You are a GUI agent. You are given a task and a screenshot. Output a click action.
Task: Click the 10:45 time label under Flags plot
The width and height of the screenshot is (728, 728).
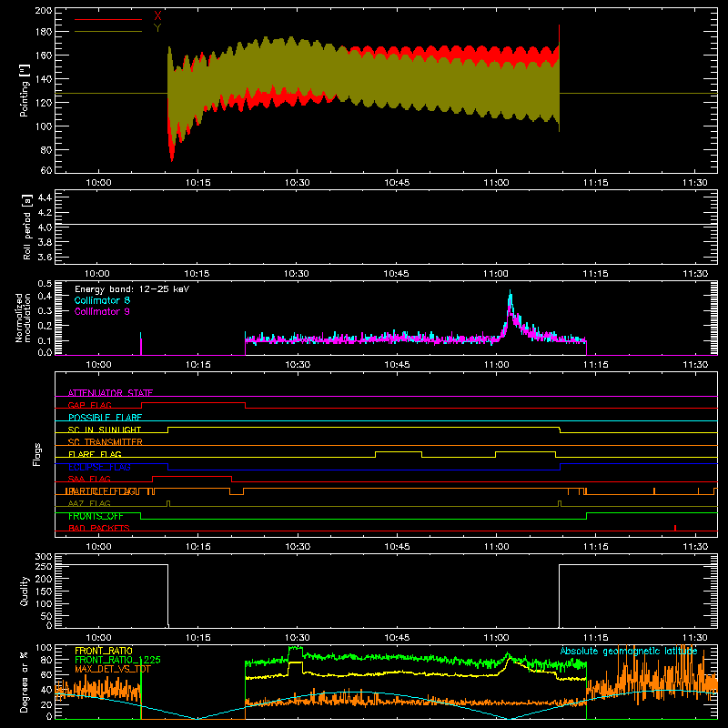[397, 547]
